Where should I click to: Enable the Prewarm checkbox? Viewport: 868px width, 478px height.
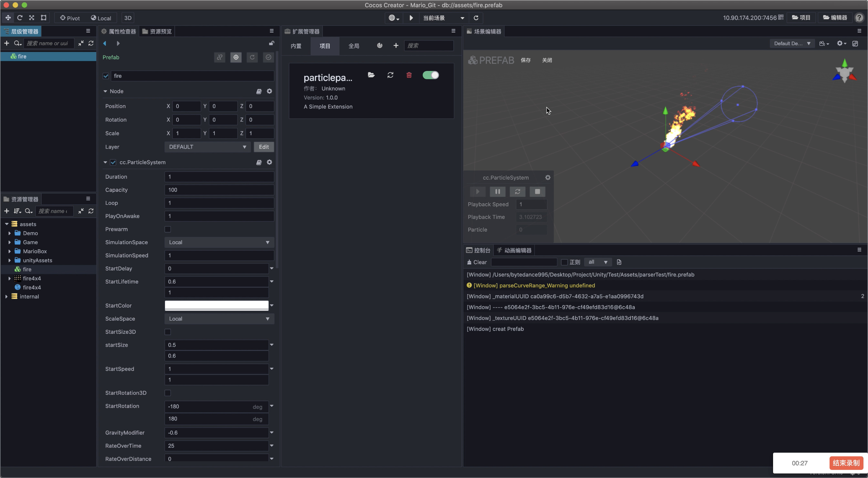168,229
